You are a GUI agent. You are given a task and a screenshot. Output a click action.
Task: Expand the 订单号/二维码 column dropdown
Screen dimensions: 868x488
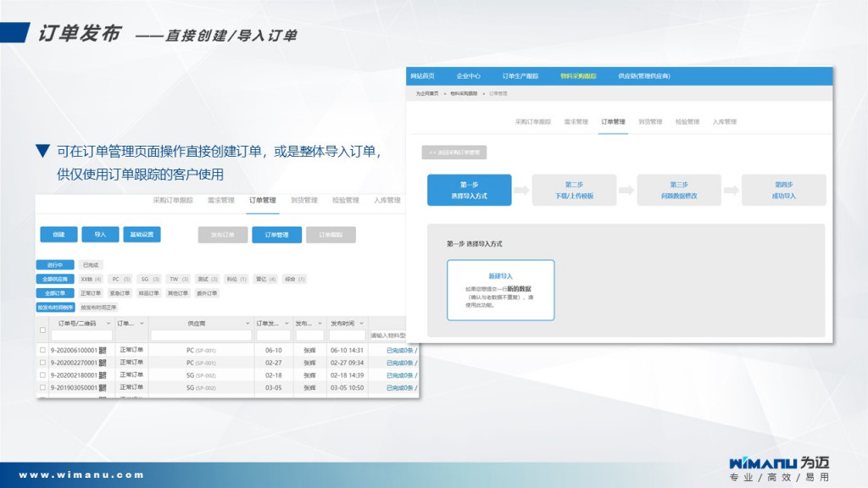(x=108, y=324)
